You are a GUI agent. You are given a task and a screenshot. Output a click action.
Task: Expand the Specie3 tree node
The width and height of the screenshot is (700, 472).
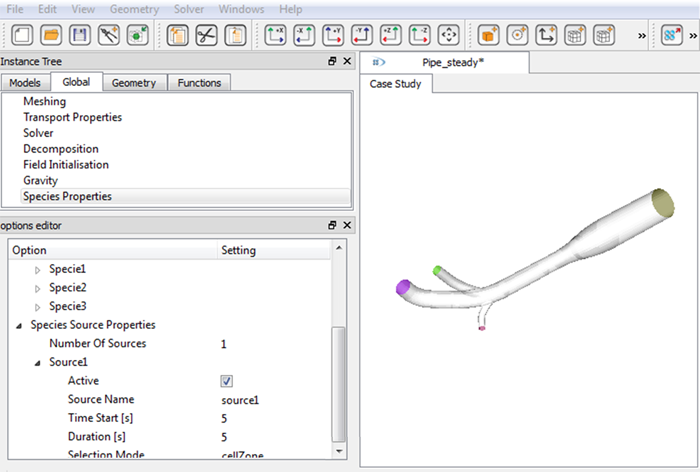point(39,306)
